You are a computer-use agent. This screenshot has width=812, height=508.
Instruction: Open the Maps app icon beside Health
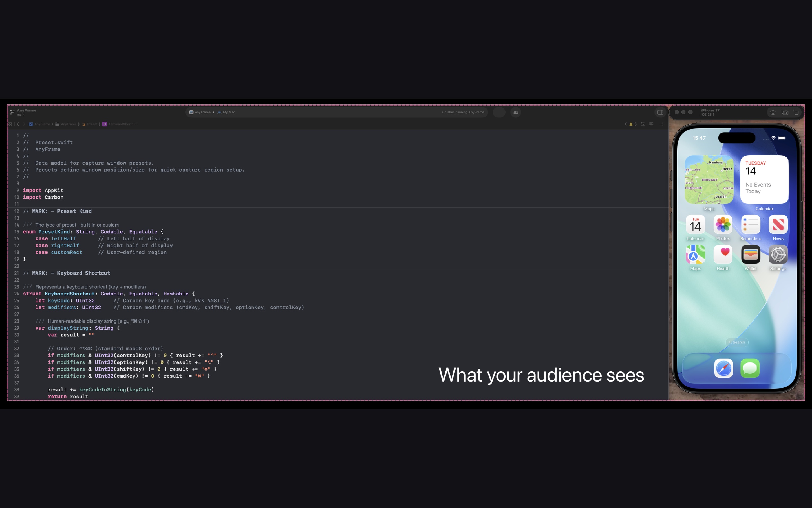(695, 254)
